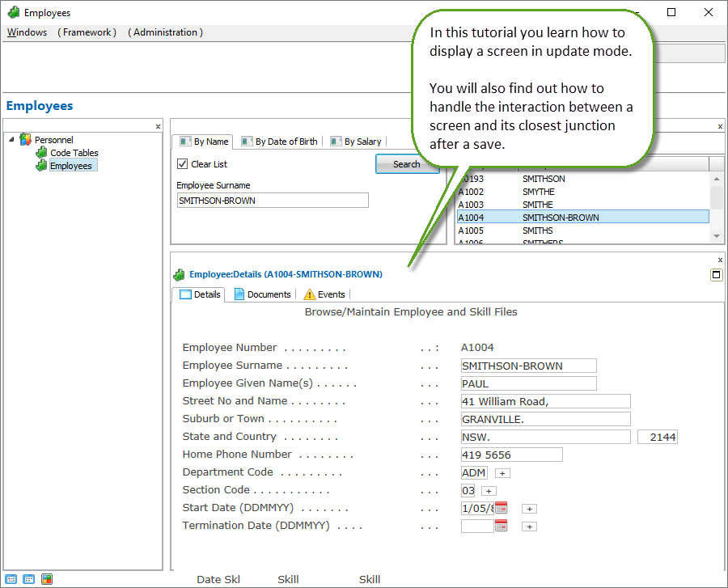The width and height of the screenshot is (728, 588).
Task: Click the By Date of Birth tab icon
Action: tap(247, 142)
